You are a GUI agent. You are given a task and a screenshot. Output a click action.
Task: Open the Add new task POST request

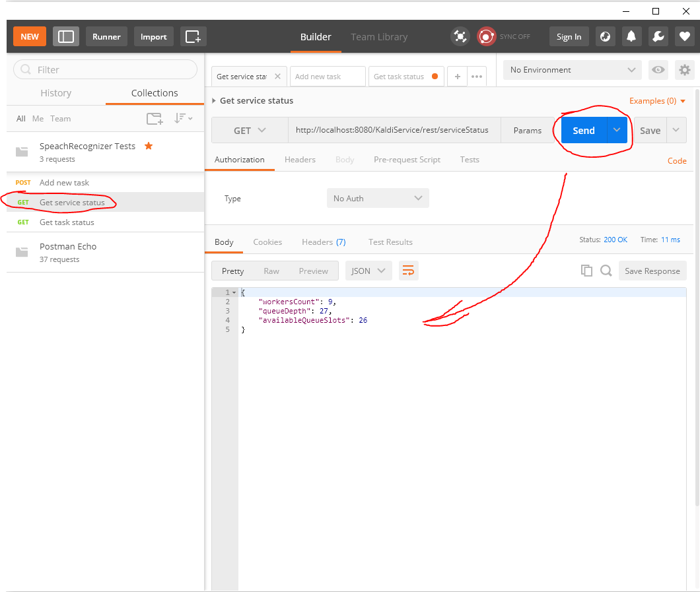106,182
